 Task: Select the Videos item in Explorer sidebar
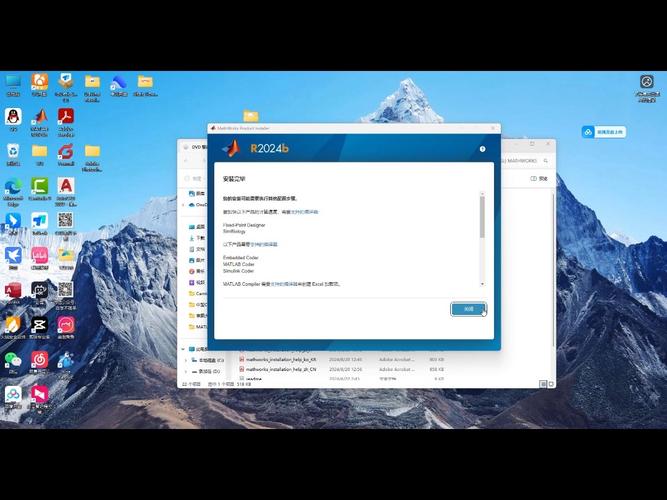click(197, 282)
